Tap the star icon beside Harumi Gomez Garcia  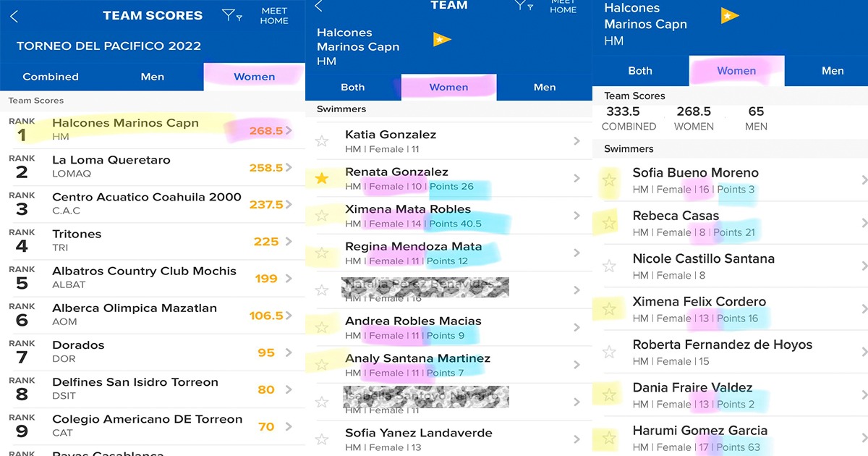pyautogui.click(x=609, y=438)
